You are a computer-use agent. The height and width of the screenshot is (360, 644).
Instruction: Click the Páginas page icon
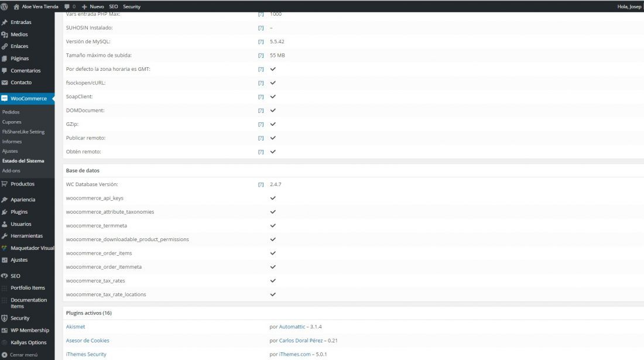pos(5,59)
